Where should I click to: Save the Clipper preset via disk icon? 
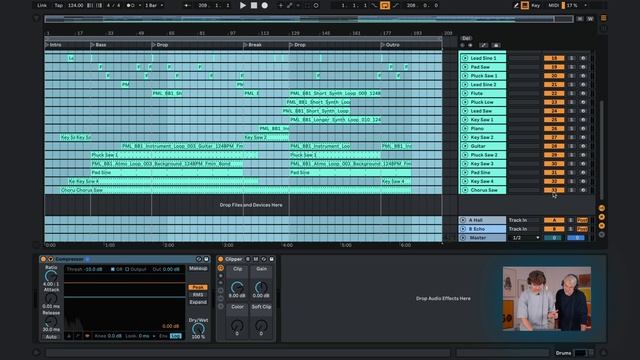coord(271,259)
